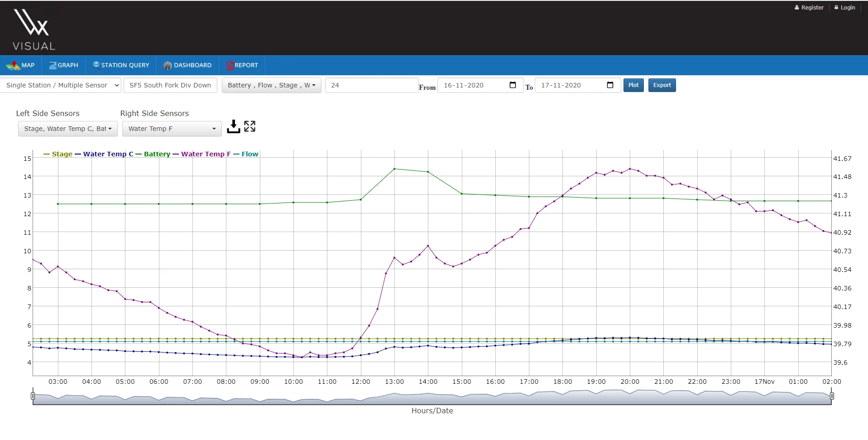Open Station Query magnifier icon
868x440 pixels.
pos(96,65)
